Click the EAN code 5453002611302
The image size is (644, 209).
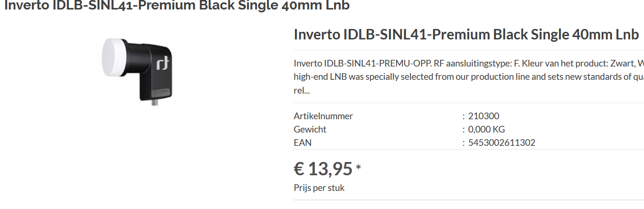pos(502,142)
